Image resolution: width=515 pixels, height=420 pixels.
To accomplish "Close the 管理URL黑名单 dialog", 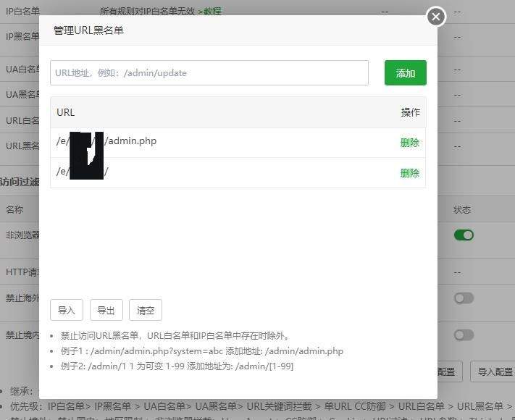I will (x=435, y=16).
